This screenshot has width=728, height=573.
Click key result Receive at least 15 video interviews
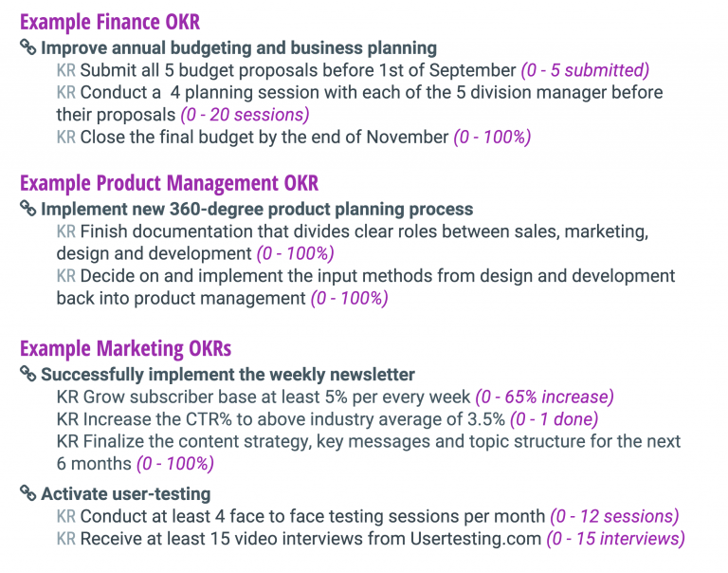click(311, 539)
